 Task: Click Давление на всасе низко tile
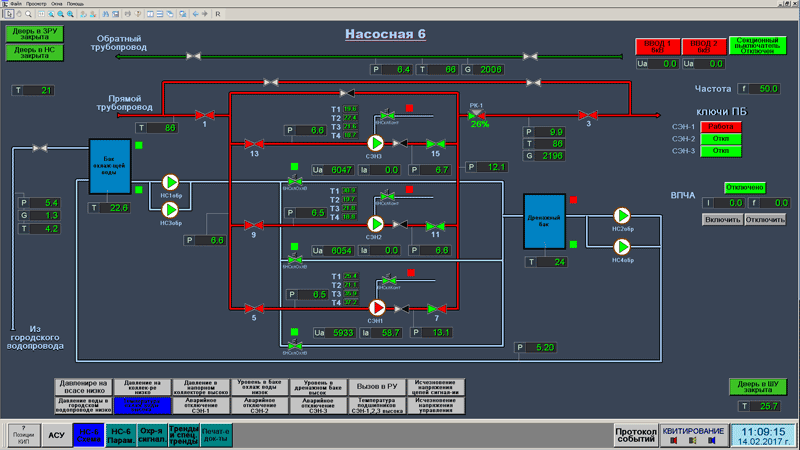click(83, 387)
